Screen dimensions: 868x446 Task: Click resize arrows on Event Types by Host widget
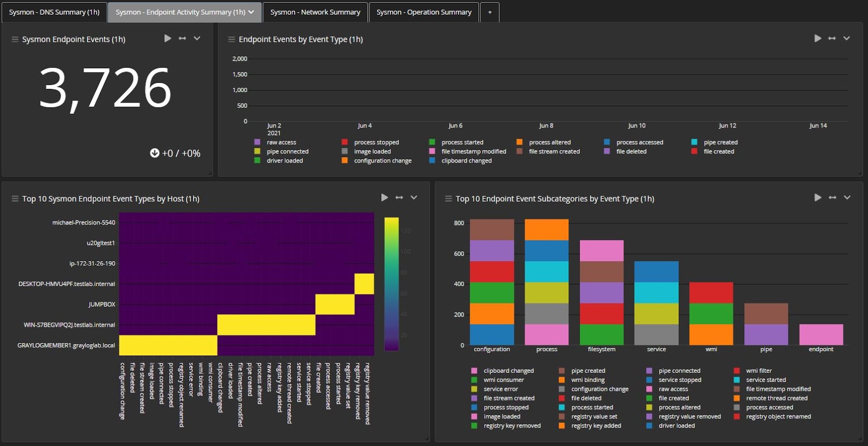coord(399,198)
